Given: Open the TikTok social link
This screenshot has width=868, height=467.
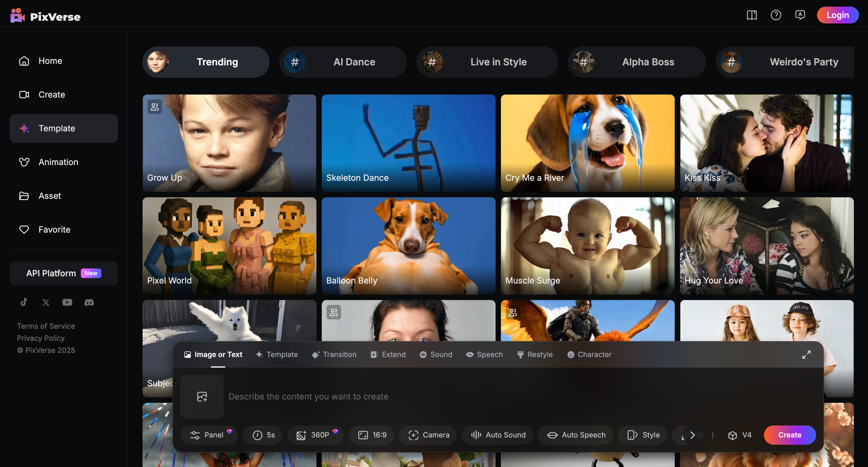Looking at the screenshot, I should 24,302.
